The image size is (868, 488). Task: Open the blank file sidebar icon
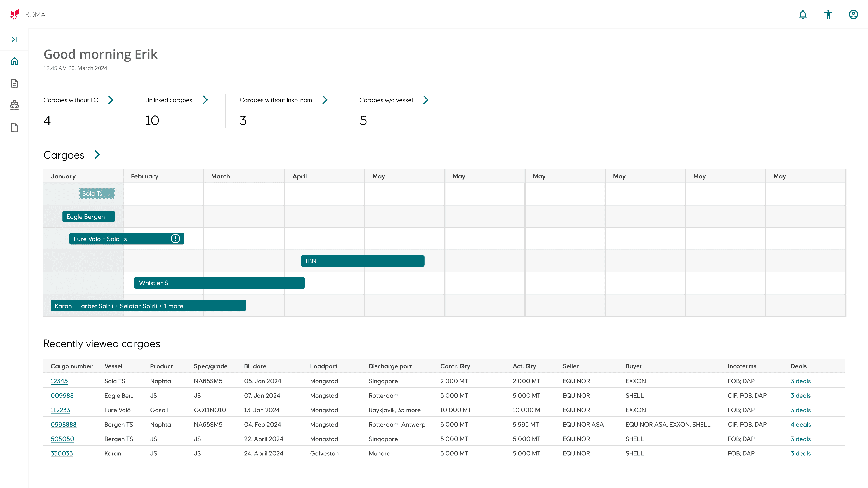point(14,128)
